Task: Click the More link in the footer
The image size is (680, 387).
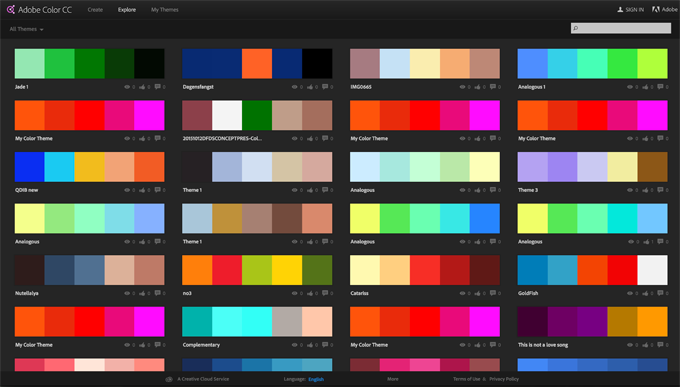Action: [392, 379]
